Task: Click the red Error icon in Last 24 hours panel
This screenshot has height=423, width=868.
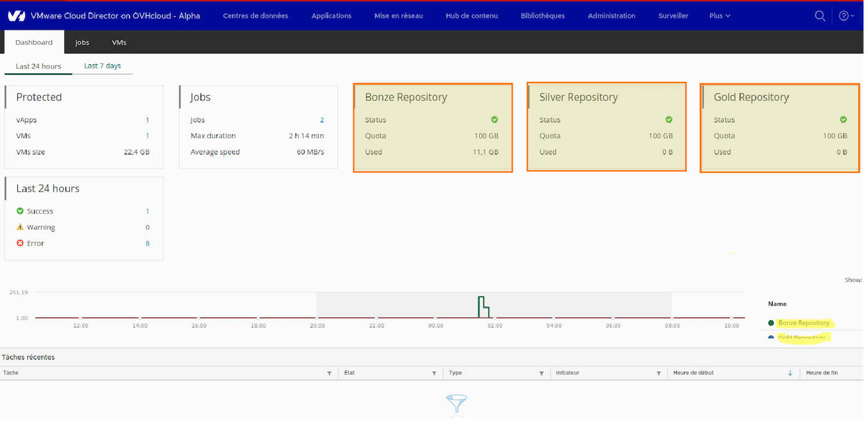Action: [x=19, y=243]
